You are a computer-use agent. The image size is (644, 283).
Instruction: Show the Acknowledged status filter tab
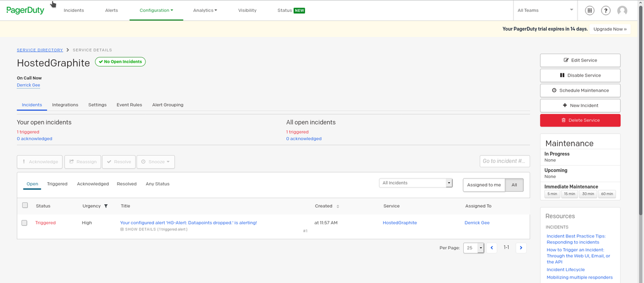point(93,184)
